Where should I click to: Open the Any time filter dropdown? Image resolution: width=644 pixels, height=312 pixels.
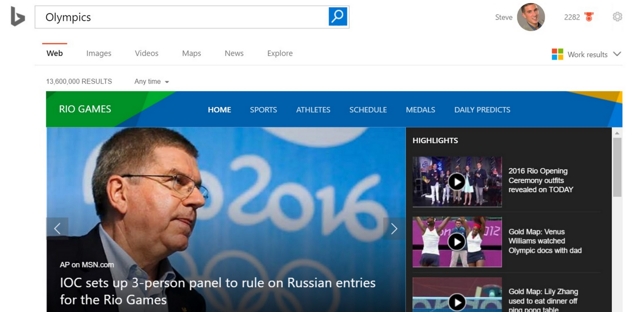[152, 82]
